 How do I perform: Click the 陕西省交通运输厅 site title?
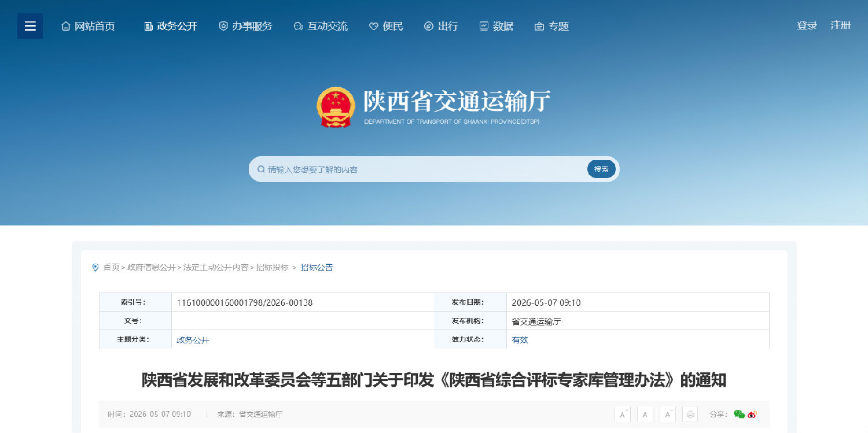[x=457, y=102]
